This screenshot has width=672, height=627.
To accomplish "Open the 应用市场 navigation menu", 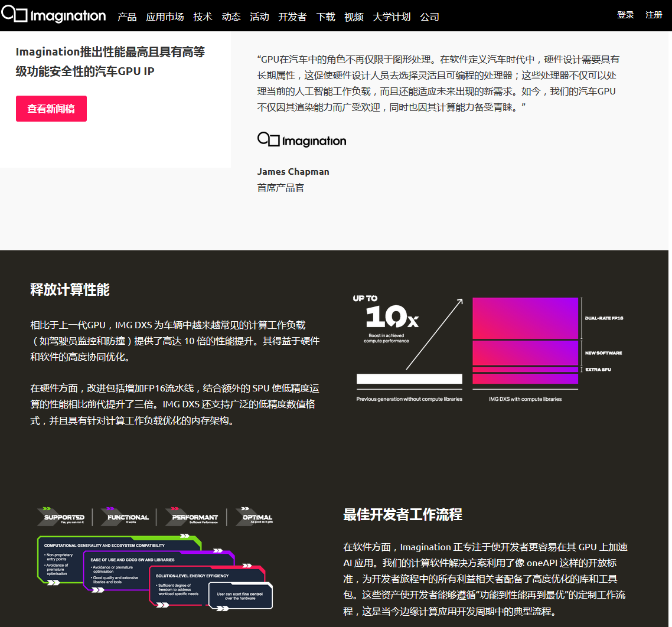I will pyautogui.click(x=165, y=17).
